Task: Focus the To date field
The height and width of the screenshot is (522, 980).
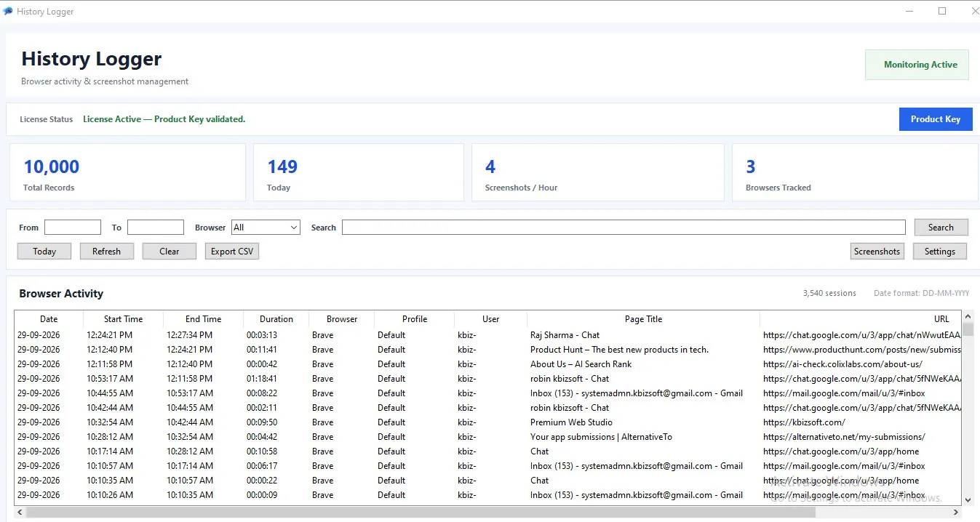Action: click(156, 228)
